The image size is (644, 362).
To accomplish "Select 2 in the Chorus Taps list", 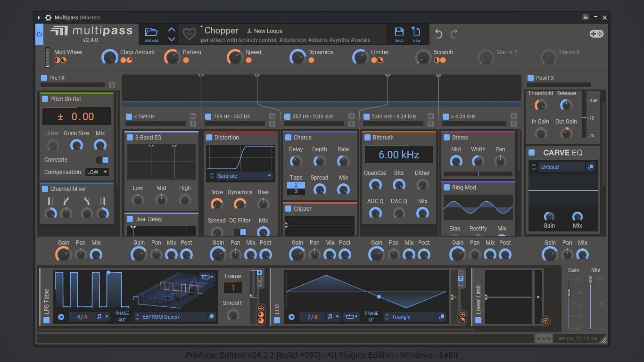I will pyautogui.click(x=296, y=185).
